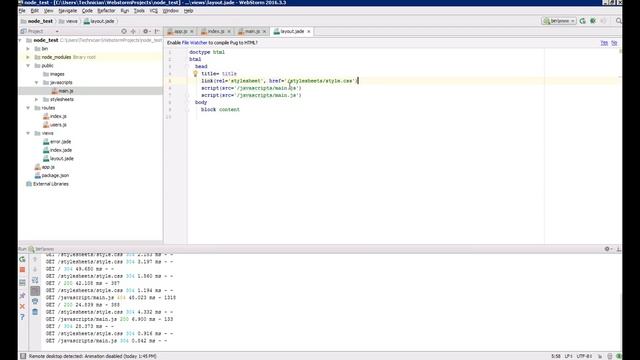This screenshot has width=640, height=360.
Task: Collapse the javascripts folder arrow
Action: click(x=36, y=82)
